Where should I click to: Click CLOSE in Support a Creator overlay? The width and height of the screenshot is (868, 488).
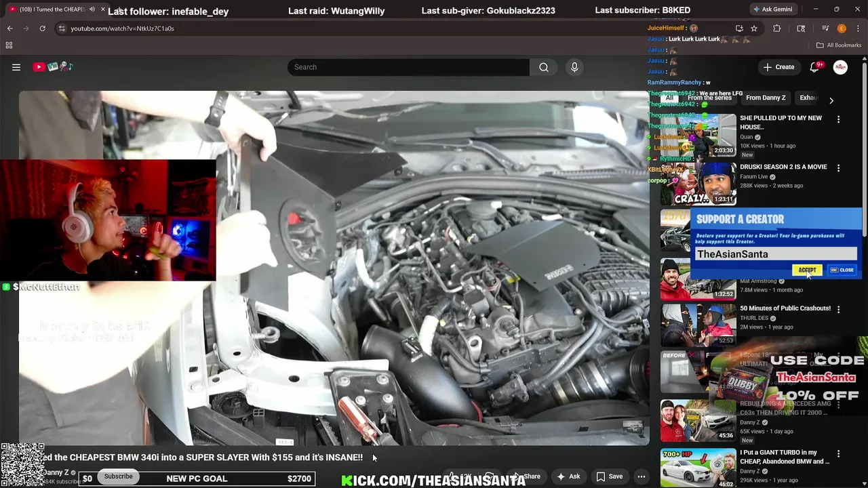pos(842,270)
